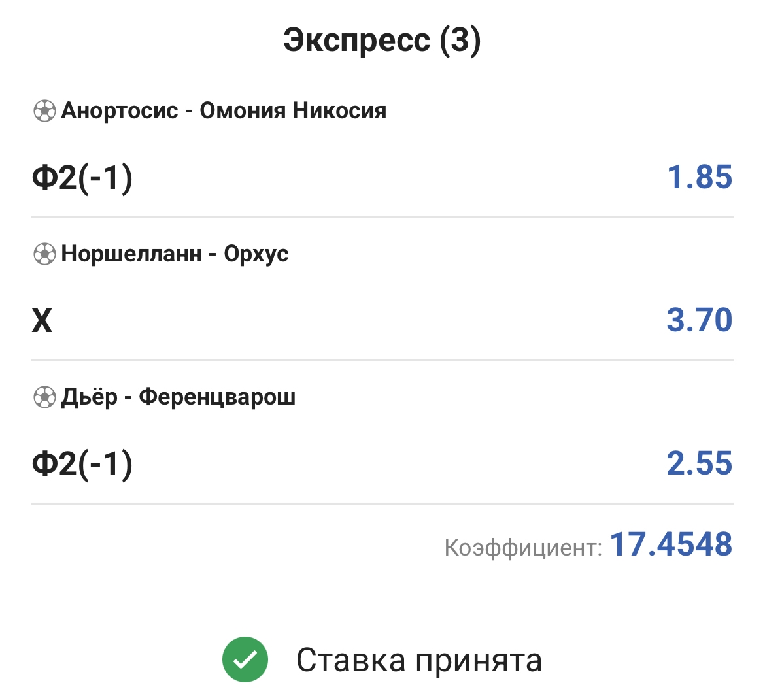Click the 2.55 odds value

[699, 463]
